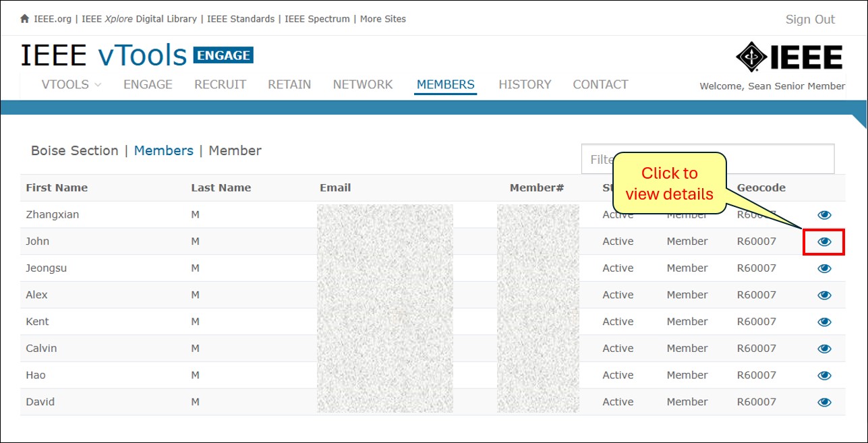Click Active status in David's row

618,402
